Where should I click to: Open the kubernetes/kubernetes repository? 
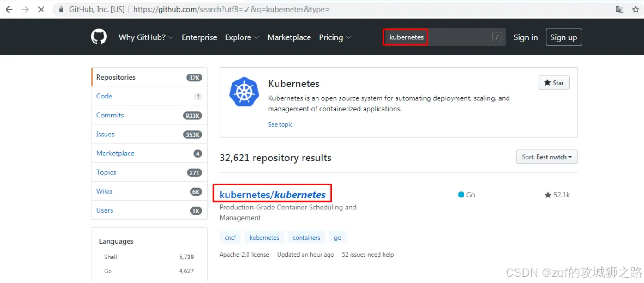(x=272, y=195)
